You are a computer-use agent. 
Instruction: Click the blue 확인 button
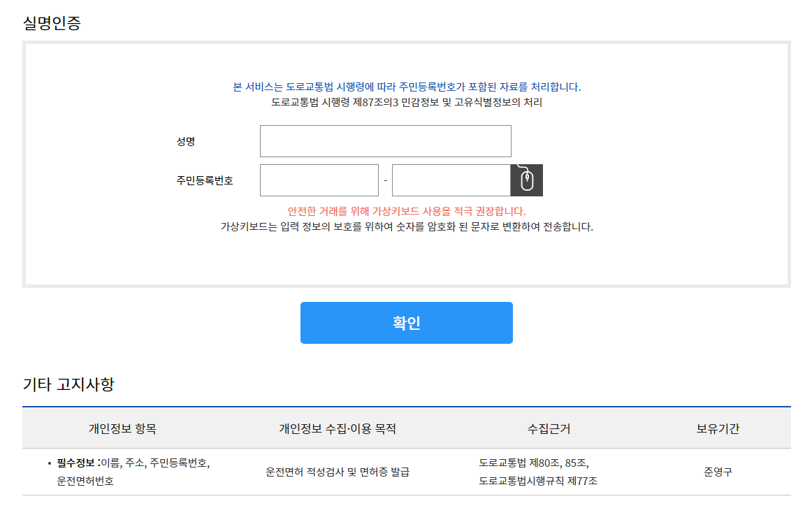[407, 323]
